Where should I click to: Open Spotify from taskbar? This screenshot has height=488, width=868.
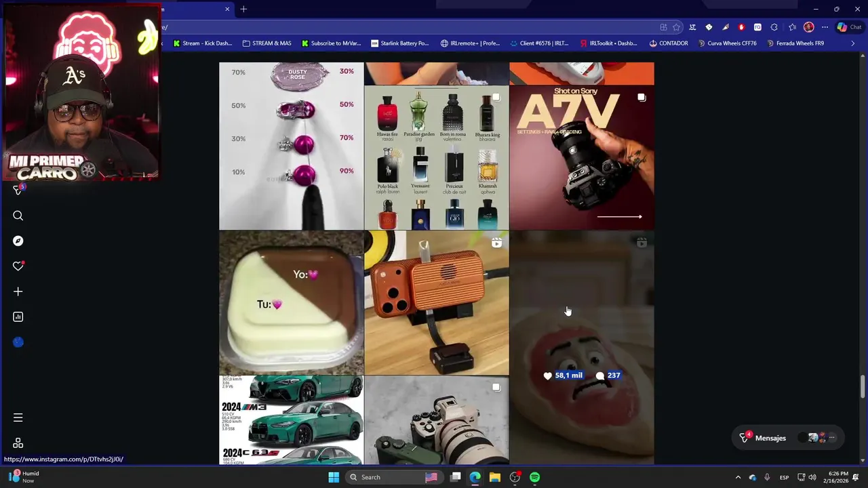(x=534, y=477)
